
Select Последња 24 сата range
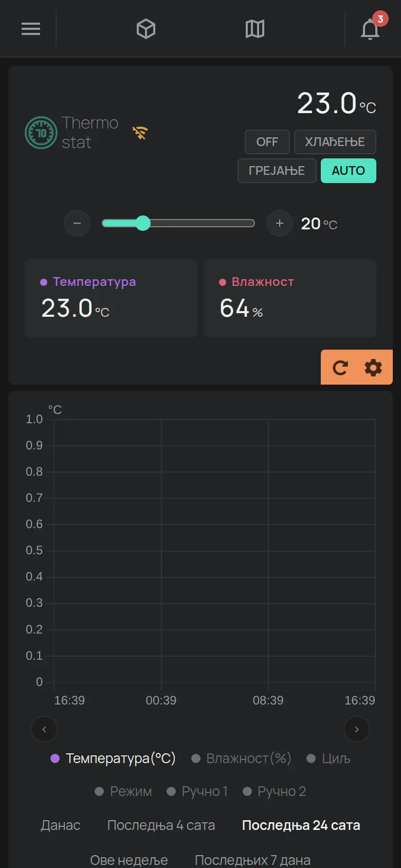tap(301, 825)
